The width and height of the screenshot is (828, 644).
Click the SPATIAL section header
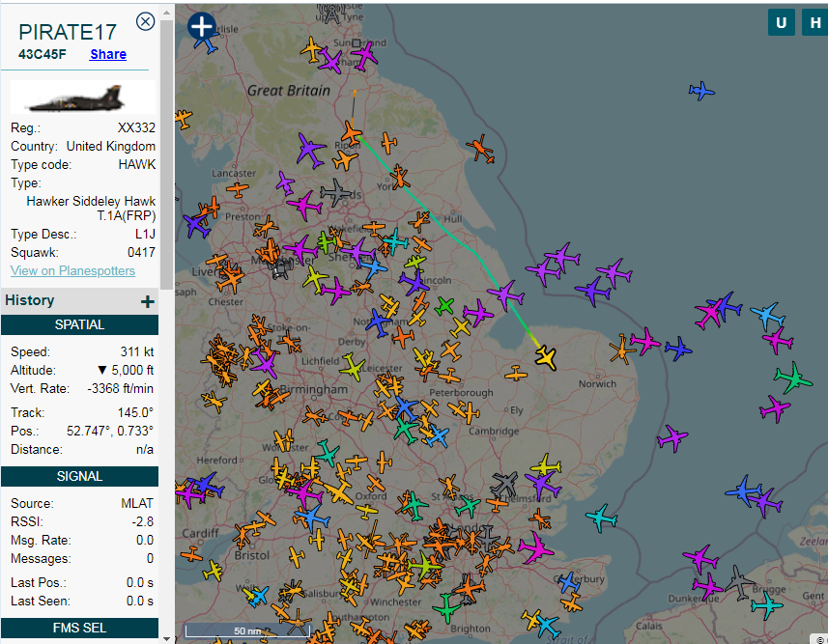coord(80,324)
